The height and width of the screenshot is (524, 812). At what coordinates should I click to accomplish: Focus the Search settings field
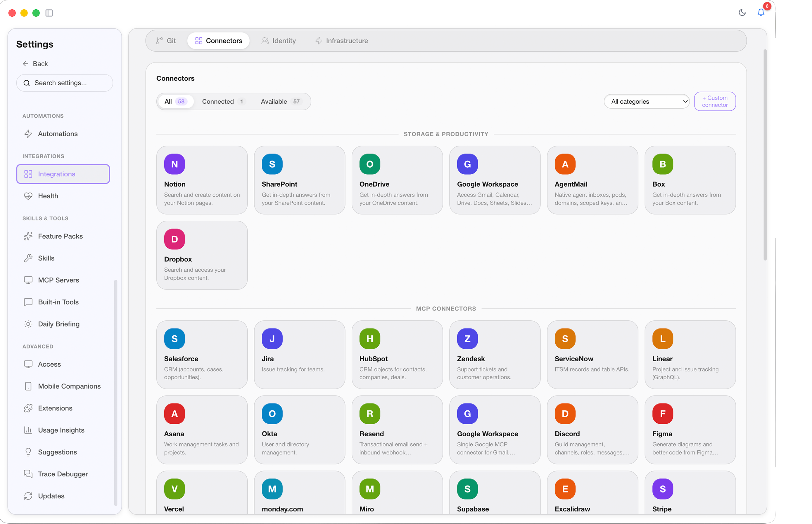(65, 83)
